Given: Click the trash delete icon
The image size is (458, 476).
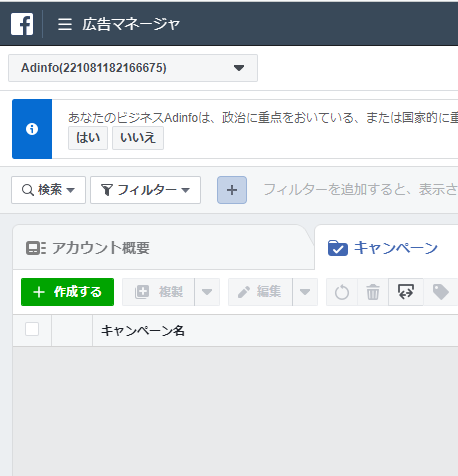Looking at the screenshot, I should click(373, 292).
